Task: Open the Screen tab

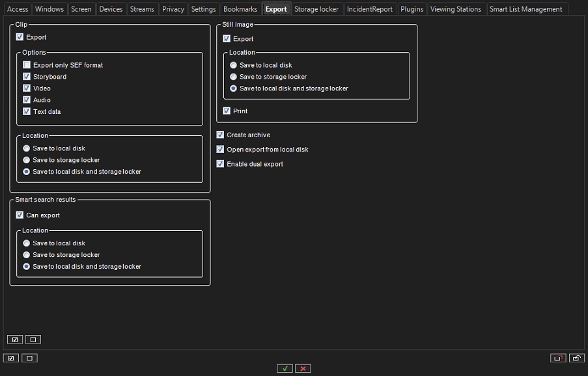Action: click(81, 9)
